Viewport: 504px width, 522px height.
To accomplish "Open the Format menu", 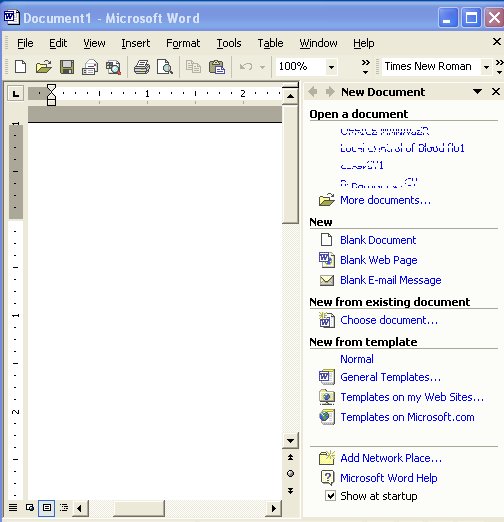I will pyautogui.click(x=183, y=43).
